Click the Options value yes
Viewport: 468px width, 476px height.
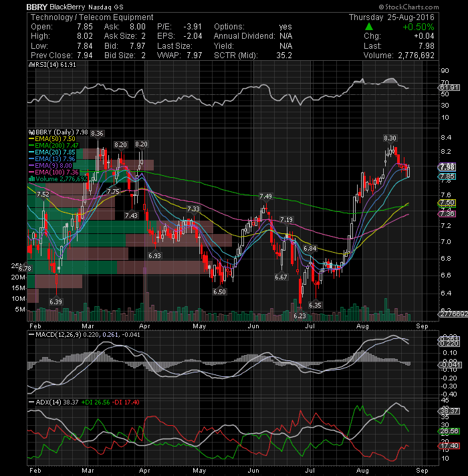pos(285,27)
